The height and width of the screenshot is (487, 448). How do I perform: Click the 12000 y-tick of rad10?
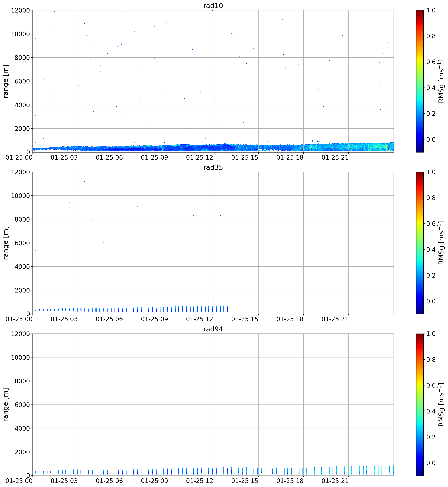pyautogui.click(x=20, y=10)
